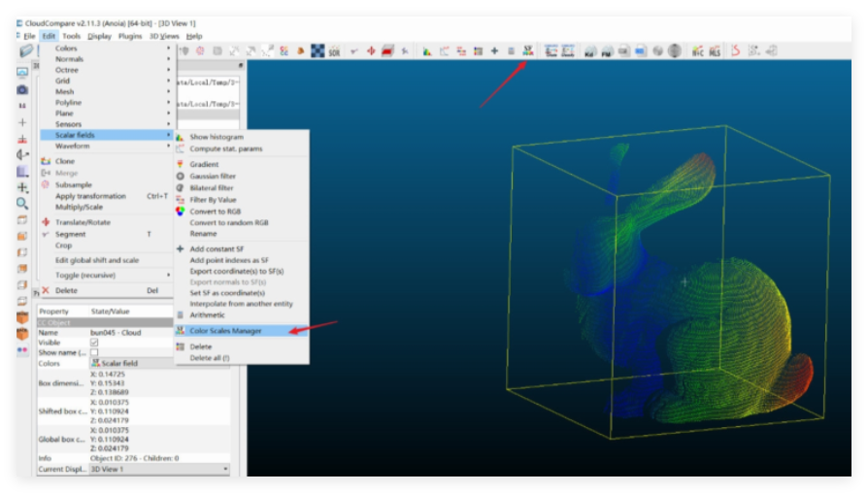Click the thin plus crosshair sidebar icon
The height and width of the screenshot is (493, 868).
[x=22, y=122]
